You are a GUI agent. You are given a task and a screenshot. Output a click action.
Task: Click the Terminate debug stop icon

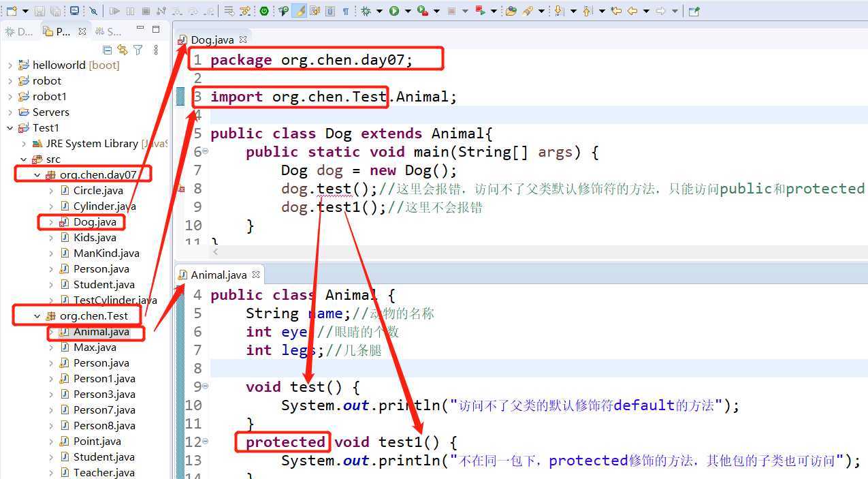click(x=146, y=11)
